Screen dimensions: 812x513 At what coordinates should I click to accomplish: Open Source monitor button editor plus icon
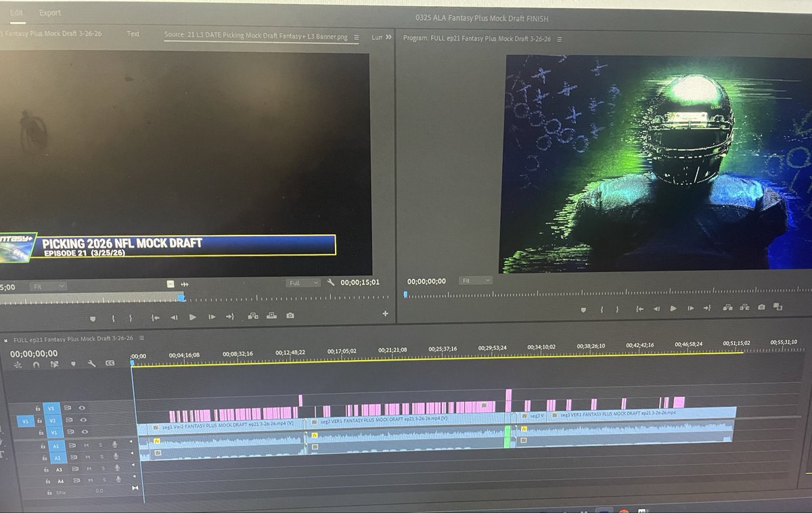[386, 313]
